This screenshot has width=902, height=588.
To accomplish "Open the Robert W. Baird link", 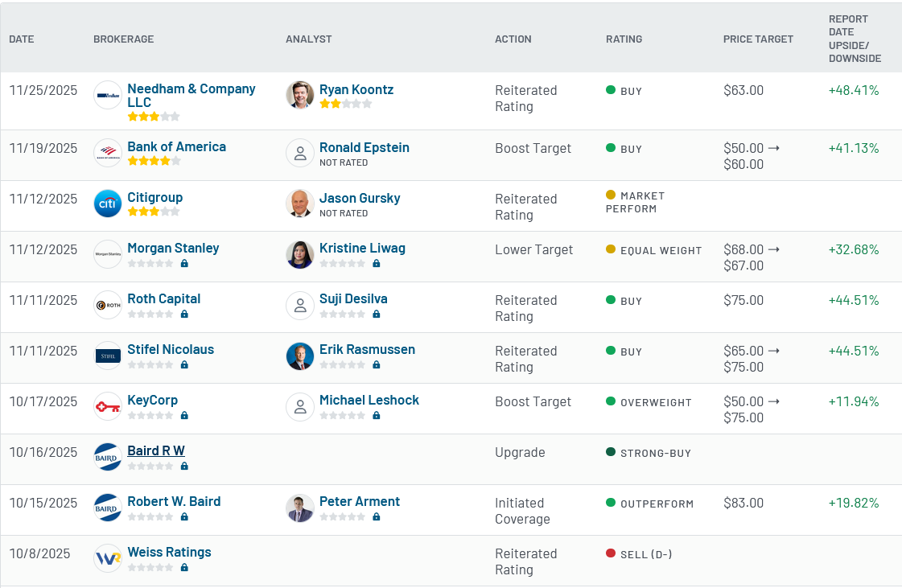I will pyautogui.click(x=174, y=501).
